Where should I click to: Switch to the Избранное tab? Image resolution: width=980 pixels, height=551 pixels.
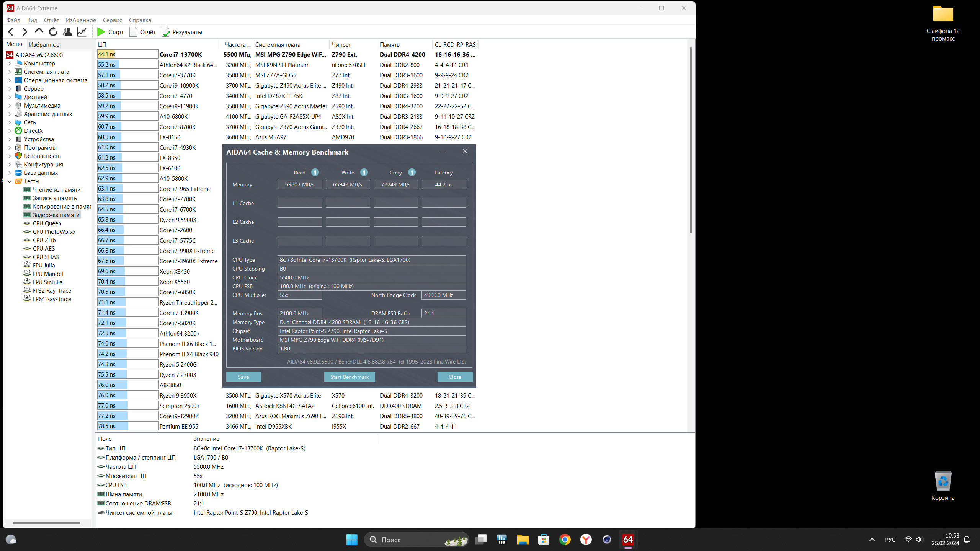pyautogui.click(x=44, y=44)
